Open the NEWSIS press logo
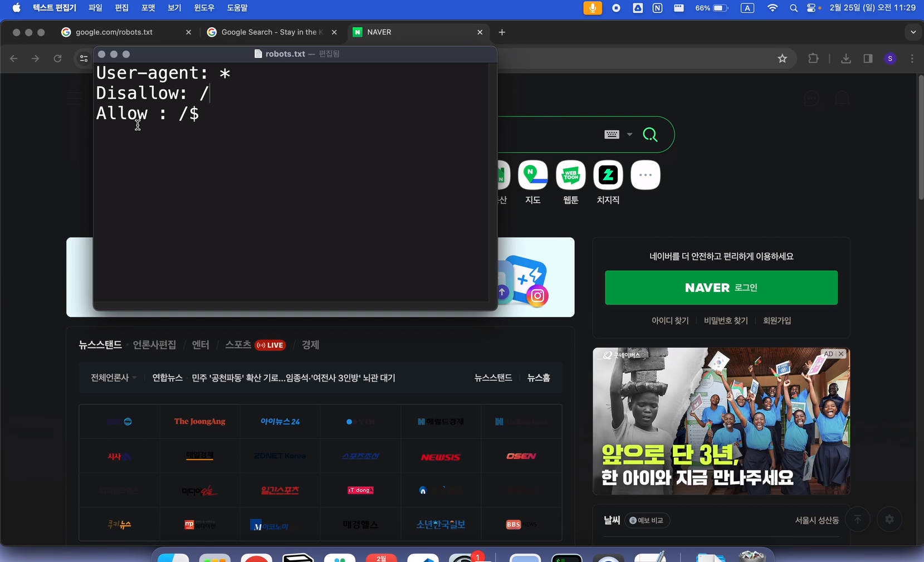The height and width of the screenshot is (562, 924). [441, 457]
